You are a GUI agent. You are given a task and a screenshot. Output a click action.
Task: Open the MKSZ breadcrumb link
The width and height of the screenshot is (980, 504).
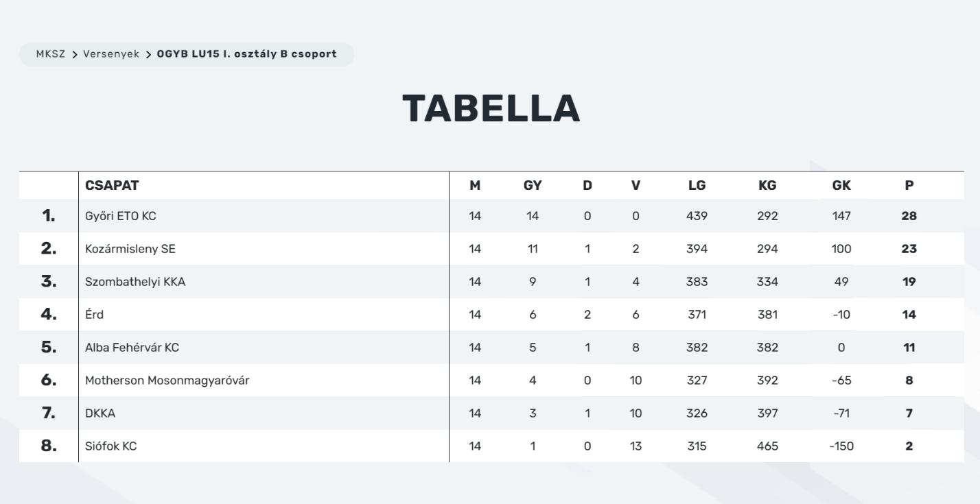pos(51,54)
